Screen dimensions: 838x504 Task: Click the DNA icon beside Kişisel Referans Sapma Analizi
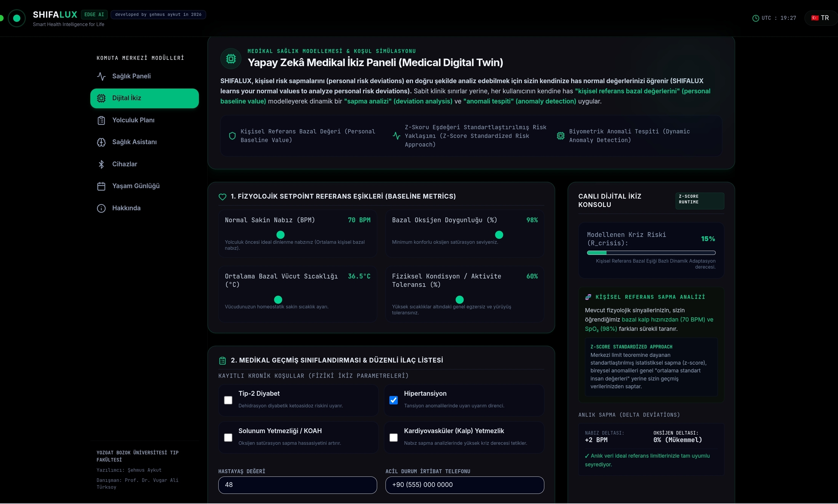pyautogui.click(x=588, y=297)
